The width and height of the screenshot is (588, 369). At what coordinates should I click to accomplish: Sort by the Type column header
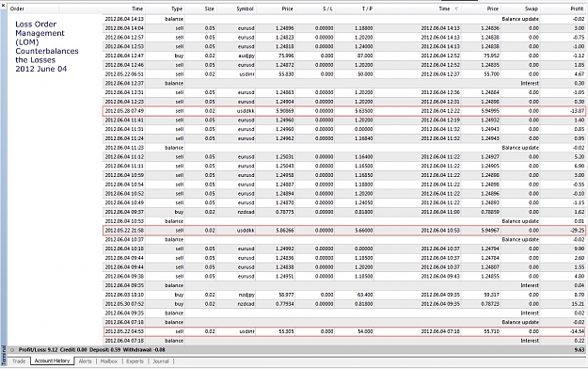click(x=177, y=8)
